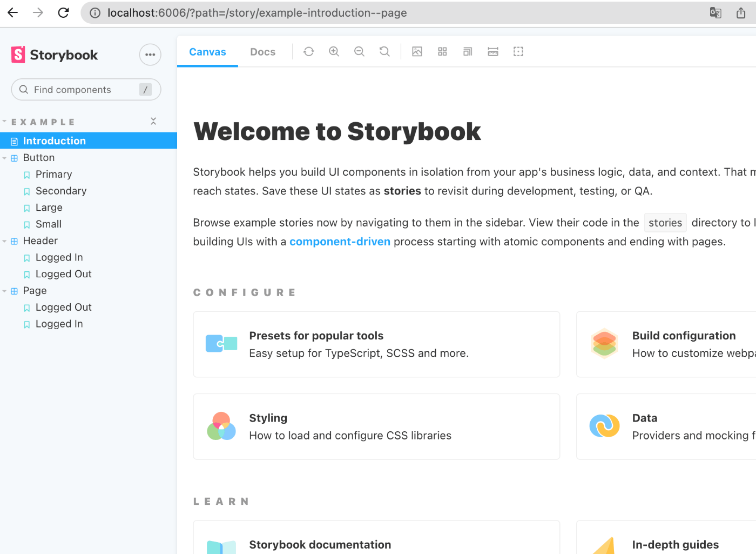Viewport: 756px width, 554px height.
Task: Open the Build configuration card
Action: [666, 344]
